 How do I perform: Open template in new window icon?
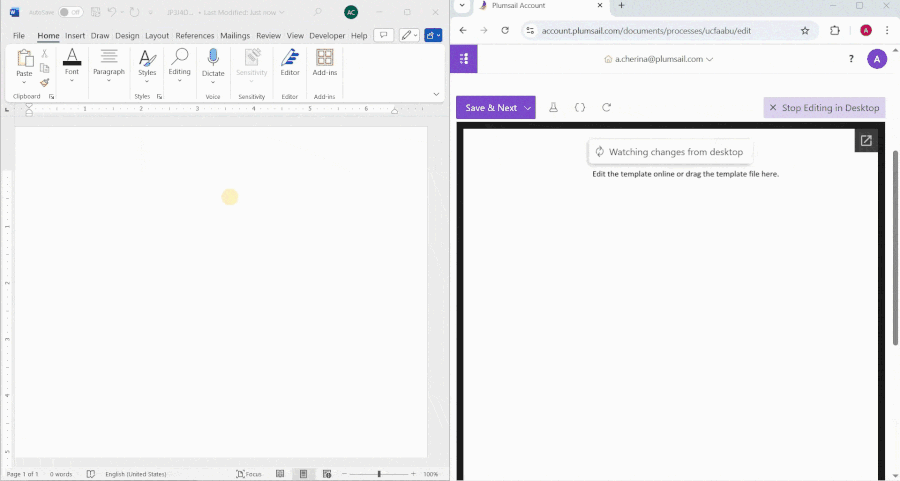(866, 141)
